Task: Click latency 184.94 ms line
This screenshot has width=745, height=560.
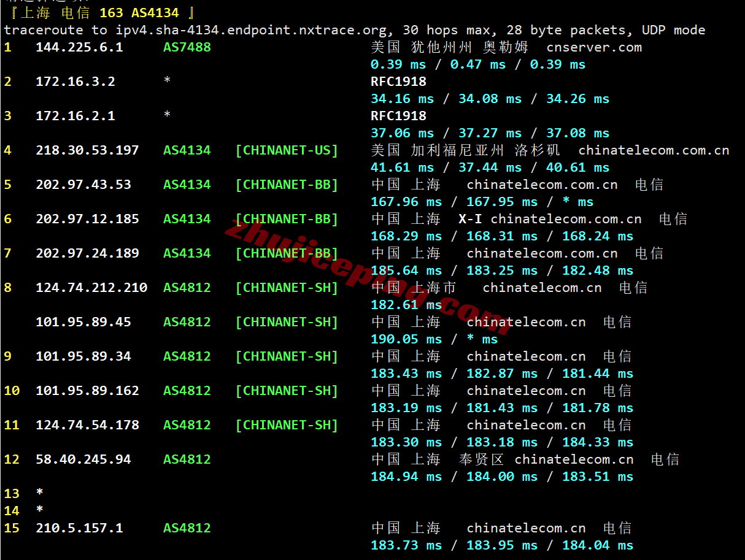Action: pos(502,477)
